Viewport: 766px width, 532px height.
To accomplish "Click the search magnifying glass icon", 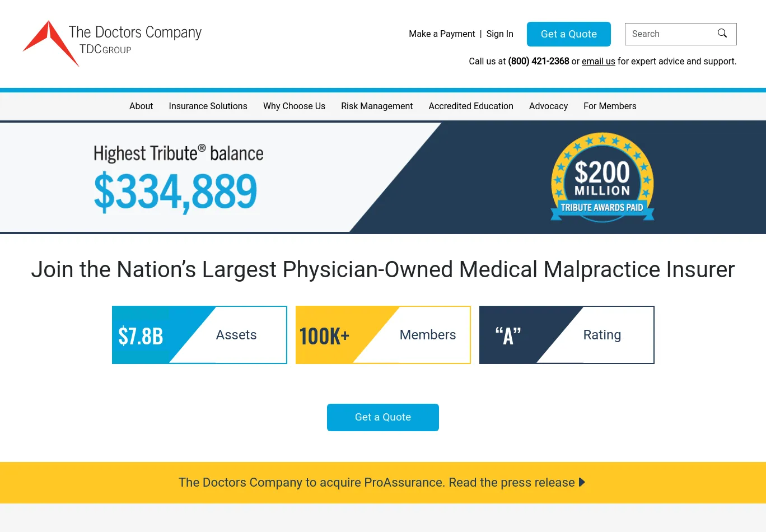I will tap(722, 34).
